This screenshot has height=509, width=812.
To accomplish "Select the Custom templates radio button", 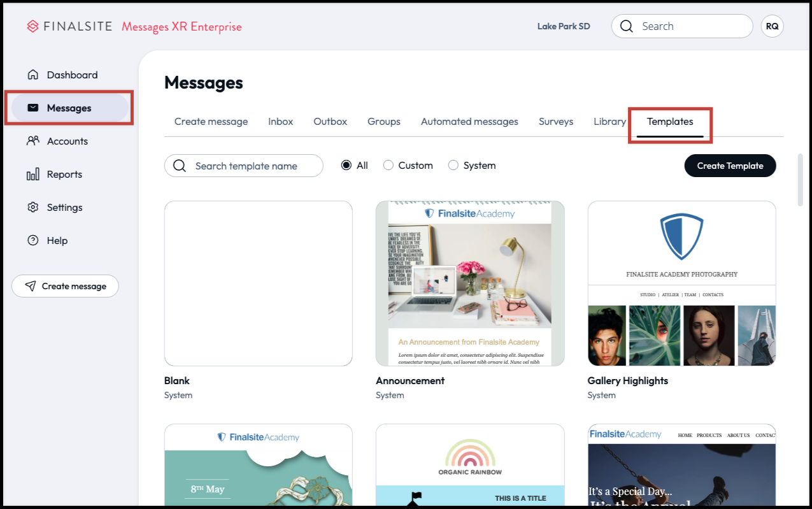I will [x=388, y=165].
